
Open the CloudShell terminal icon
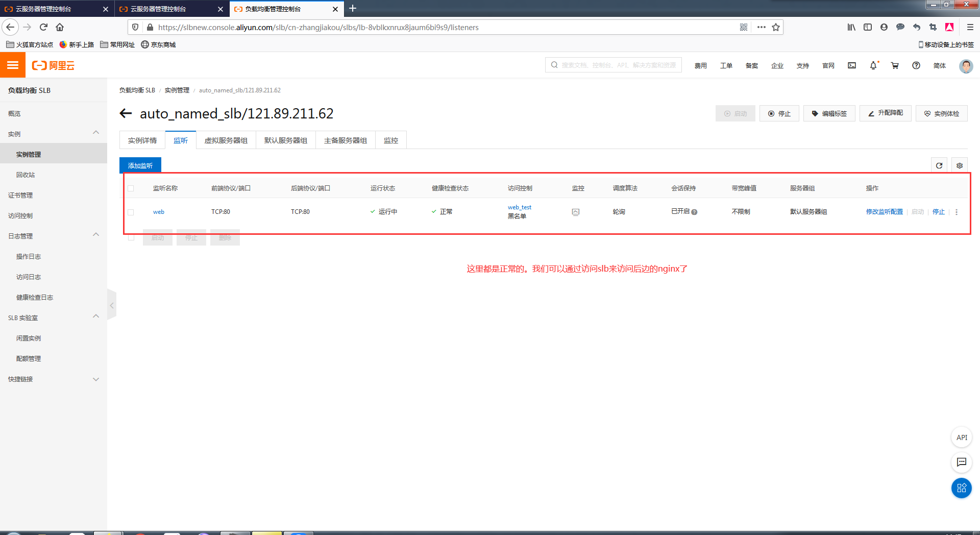pyautogui.click(x=851, y=65)
